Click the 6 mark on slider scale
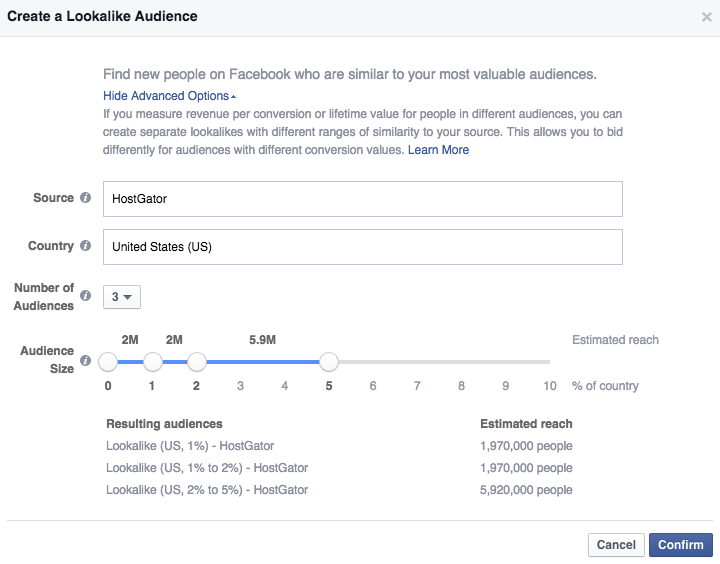This screenshot has height=564, width=720. pos(373,386)
